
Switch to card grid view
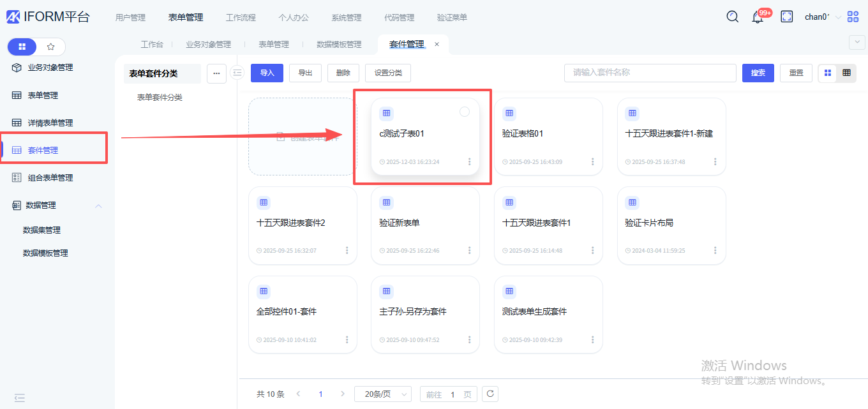[x=828, y=73]
